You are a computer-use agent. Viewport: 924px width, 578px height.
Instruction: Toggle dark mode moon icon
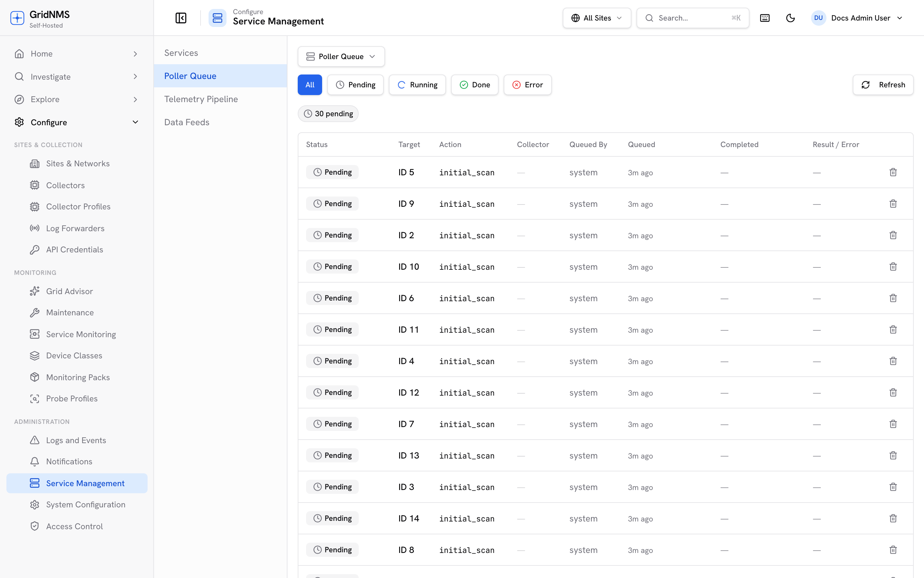click(790, 18)
